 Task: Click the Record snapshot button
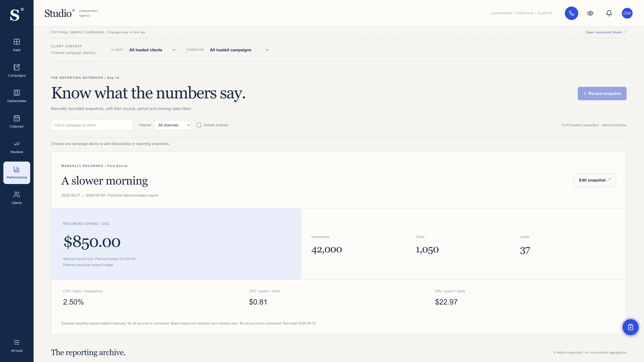coord(602,94)
